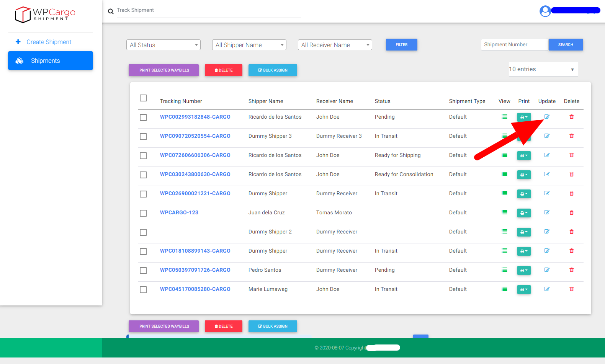Click the view list icon for WPC002993182848-CARGO
Screen dimensions: 605x364
pos(504,117)
